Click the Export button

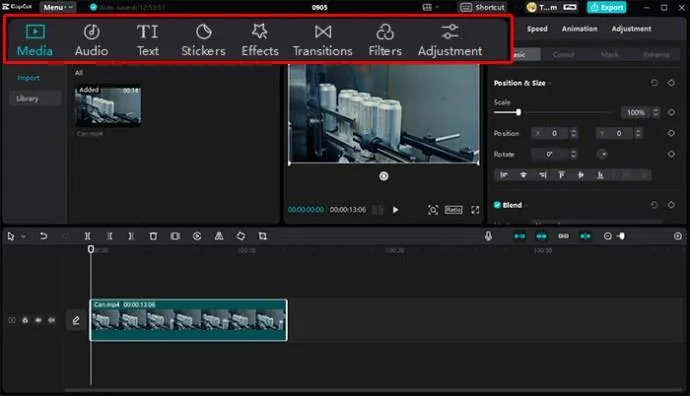[x=607, y=7]
